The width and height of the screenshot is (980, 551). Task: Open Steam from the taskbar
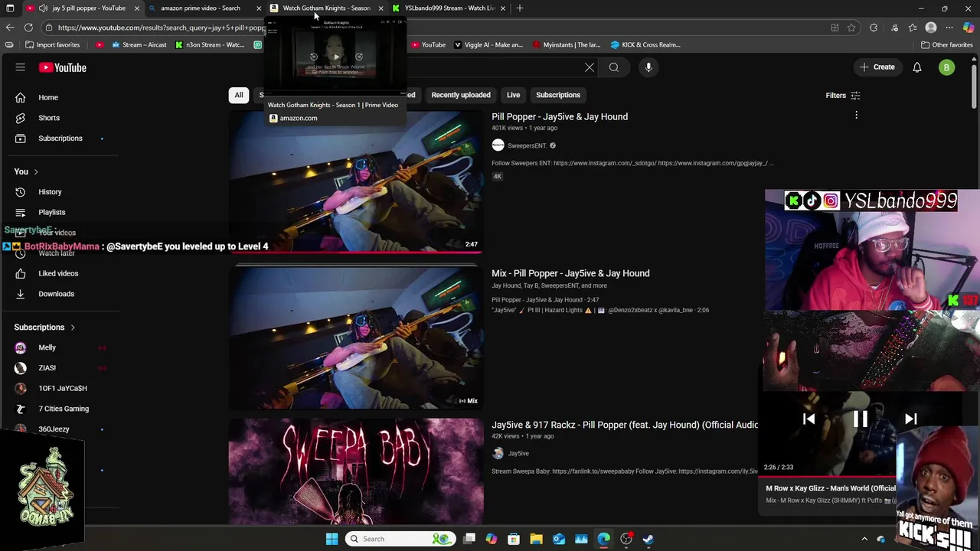pyautogui.click(x=648, y=539)
